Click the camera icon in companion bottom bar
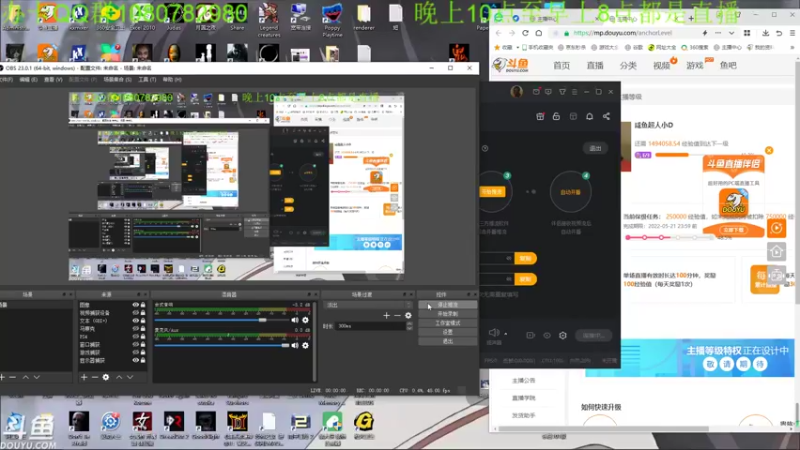The height and width of the screenshot is (450, 800). pos(530,335)
